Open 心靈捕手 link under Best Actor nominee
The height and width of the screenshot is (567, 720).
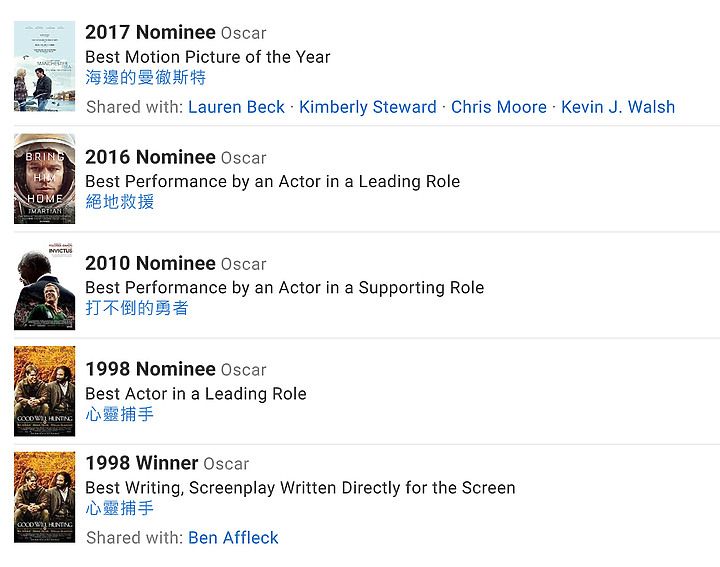[x=119, y=414]
